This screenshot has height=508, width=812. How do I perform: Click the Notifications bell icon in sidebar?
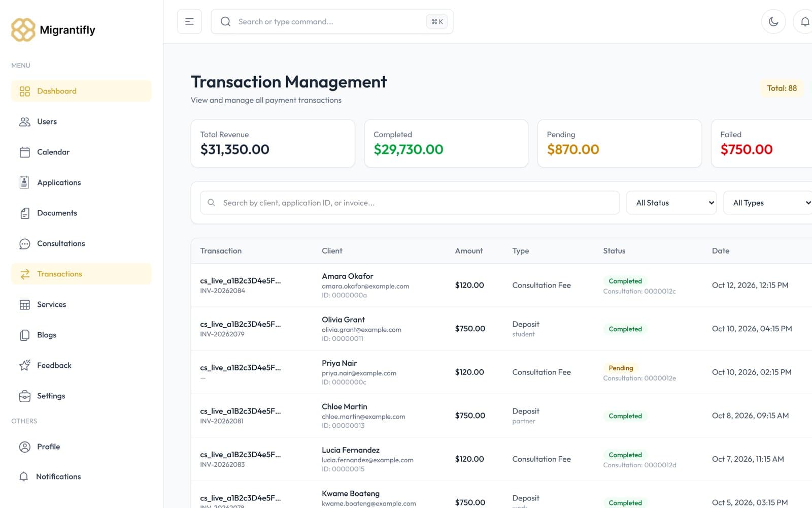tap(23, 477)
